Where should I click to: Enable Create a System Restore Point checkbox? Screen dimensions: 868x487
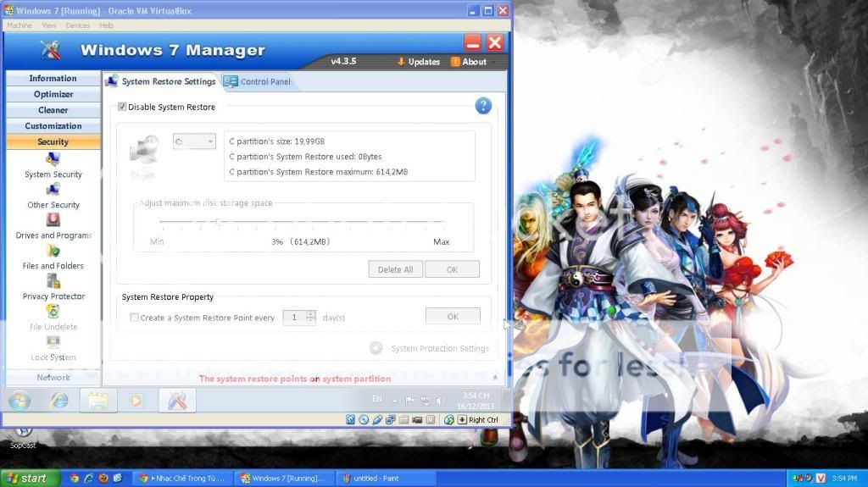pyautogui.click(x=134, y=318)
